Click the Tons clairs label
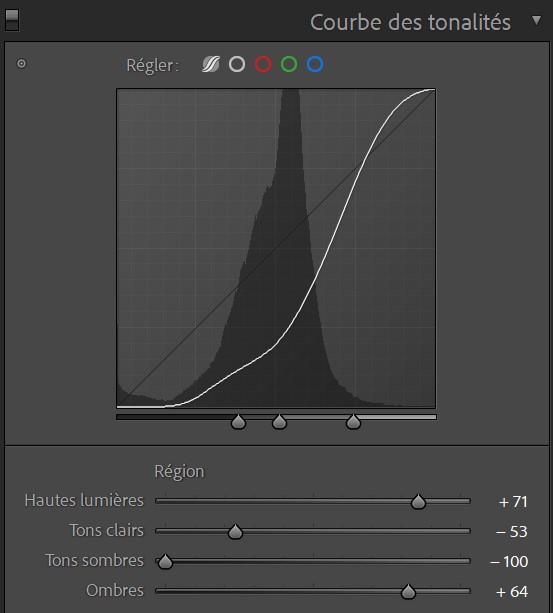Viewport: 553px width, 613px height. coord(107,531)
